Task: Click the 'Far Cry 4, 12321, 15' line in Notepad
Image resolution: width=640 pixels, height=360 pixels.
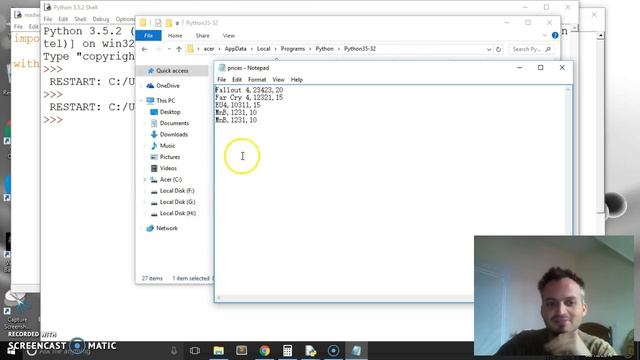Action: coord(249,98)
